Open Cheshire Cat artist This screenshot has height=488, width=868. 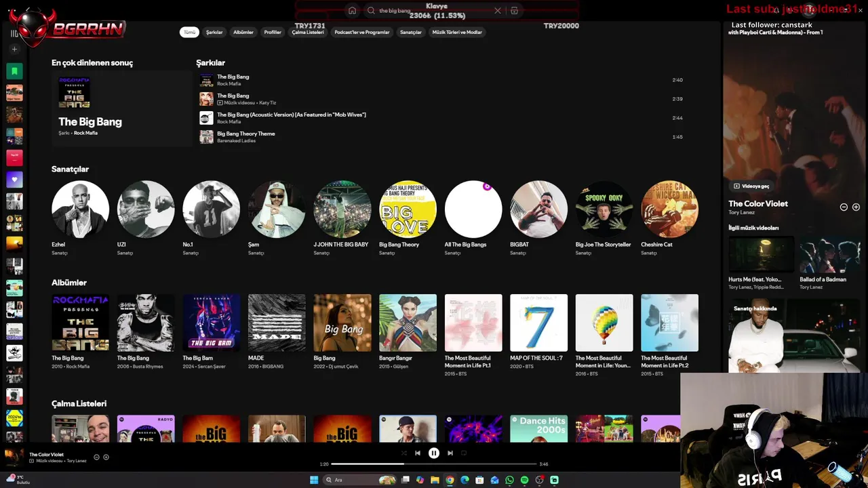(x=669, y=209)
